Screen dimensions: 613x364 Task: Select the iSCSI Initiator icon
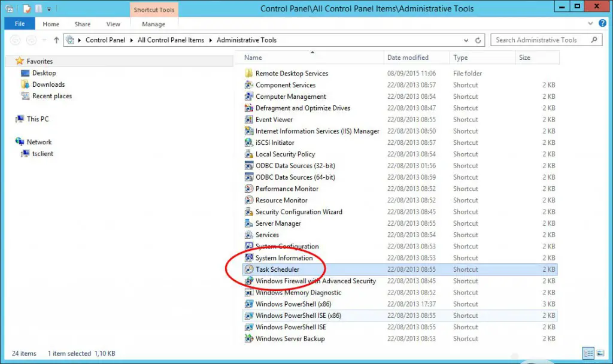[x=248, y=142]
